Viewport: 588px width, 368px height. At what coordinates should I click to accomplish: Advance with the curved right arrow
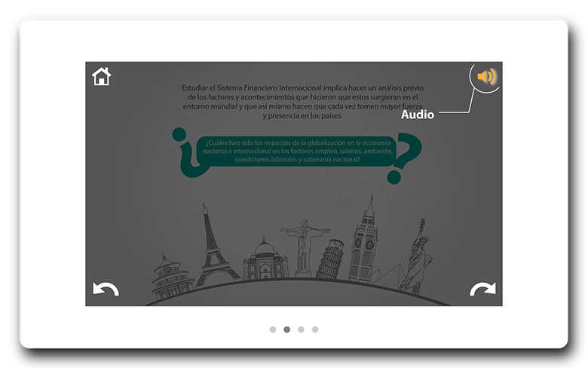pyautogui.click(x=482, y=289)
